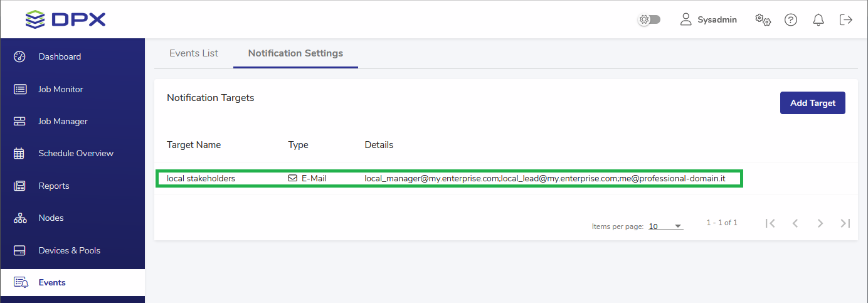Open the help question mark icon
The image size is (868, 303).
tap(791, 20)
